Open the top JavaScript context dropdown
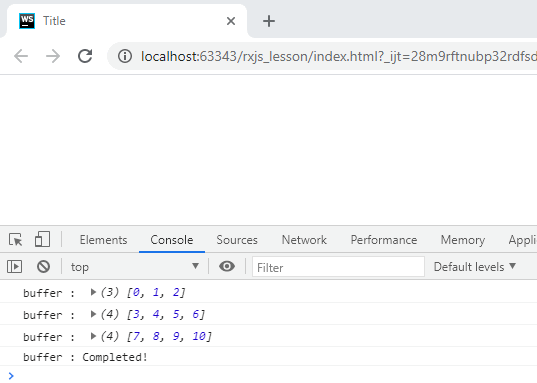This screenshot has height=383, width=537. [x=135, y=267]
